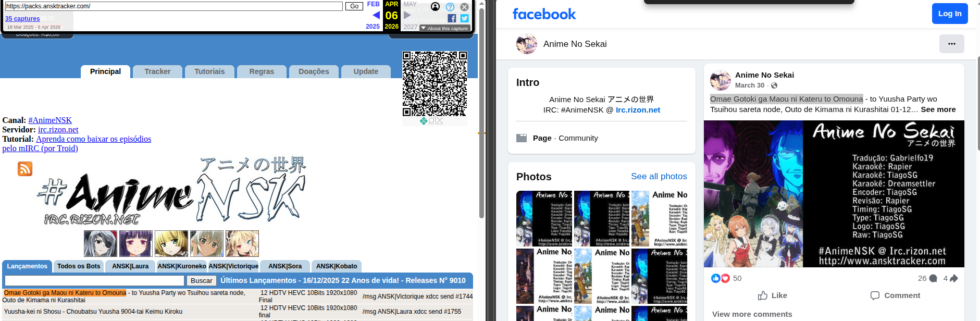Click the blonde green-eyed character avatar

(171, 243)
